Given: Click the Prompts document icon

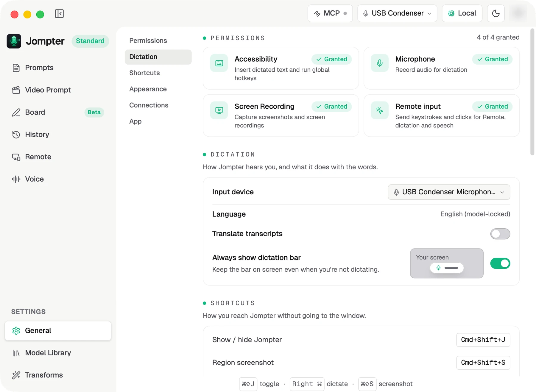Looking at the screenshot, I should coord(16,68).
